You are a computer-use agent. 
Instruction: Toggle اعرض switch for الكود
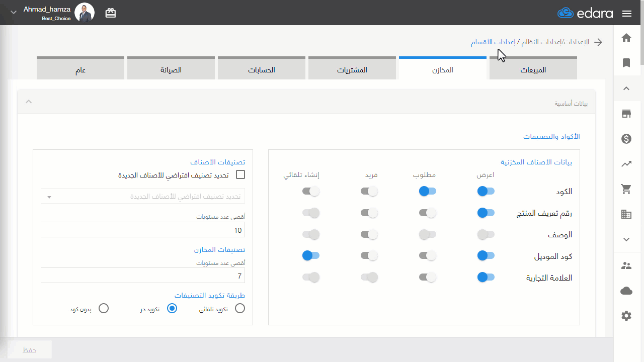(486, 191)
